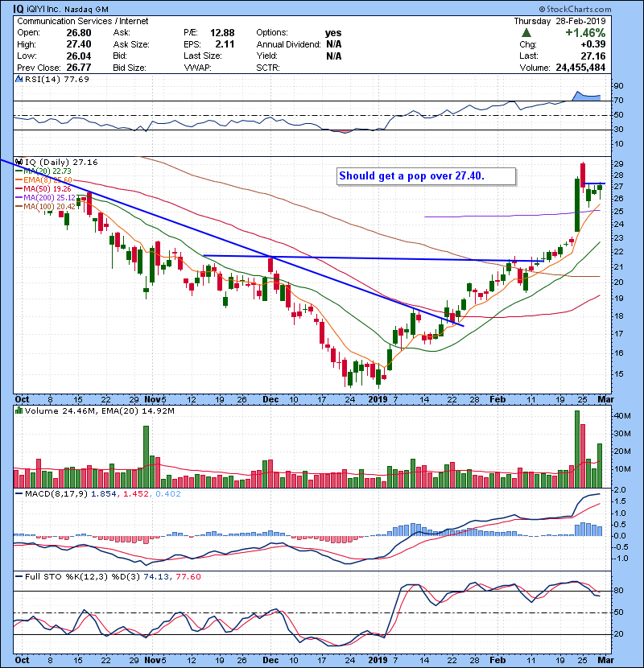
Task: Click the VWAP label
Action: [197, 68]
